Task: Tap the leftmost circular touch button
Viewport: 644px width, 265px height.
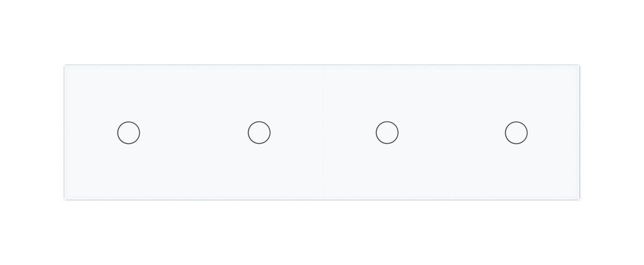Action: 129,132
